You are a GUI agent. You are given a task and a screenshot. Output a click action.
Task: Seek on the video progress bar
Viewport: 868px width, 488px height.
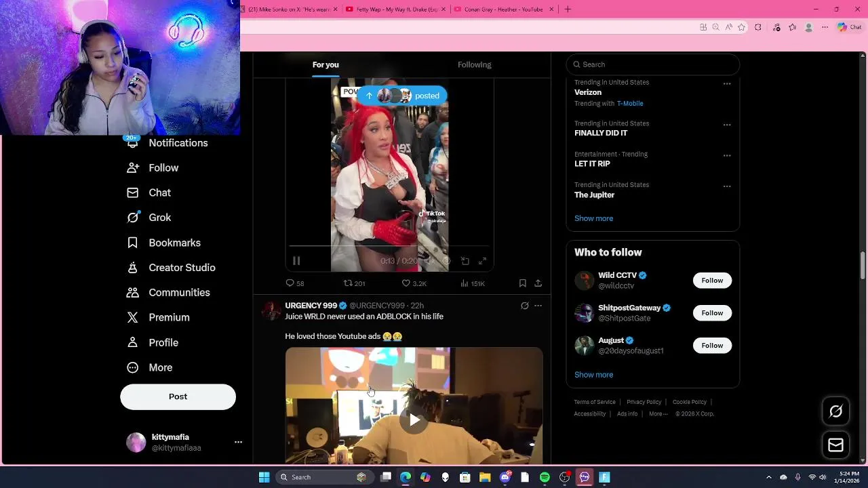(389, 247)
